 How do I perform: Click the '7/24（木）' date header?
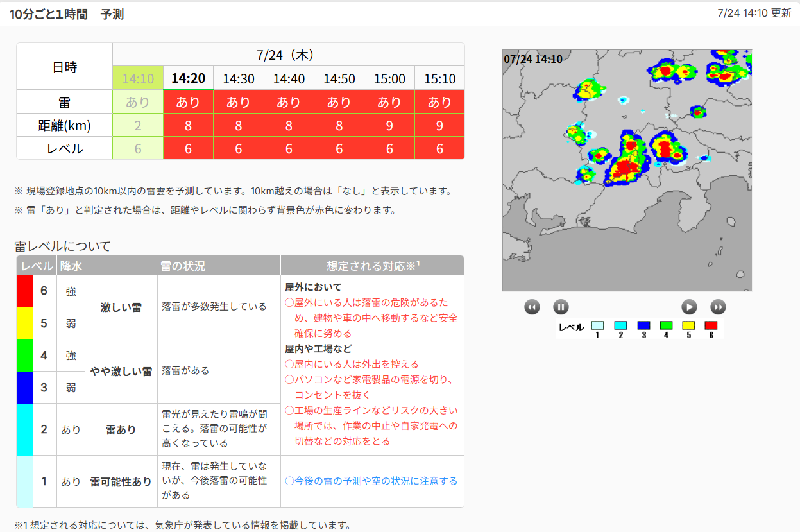[x=289, y=55]
